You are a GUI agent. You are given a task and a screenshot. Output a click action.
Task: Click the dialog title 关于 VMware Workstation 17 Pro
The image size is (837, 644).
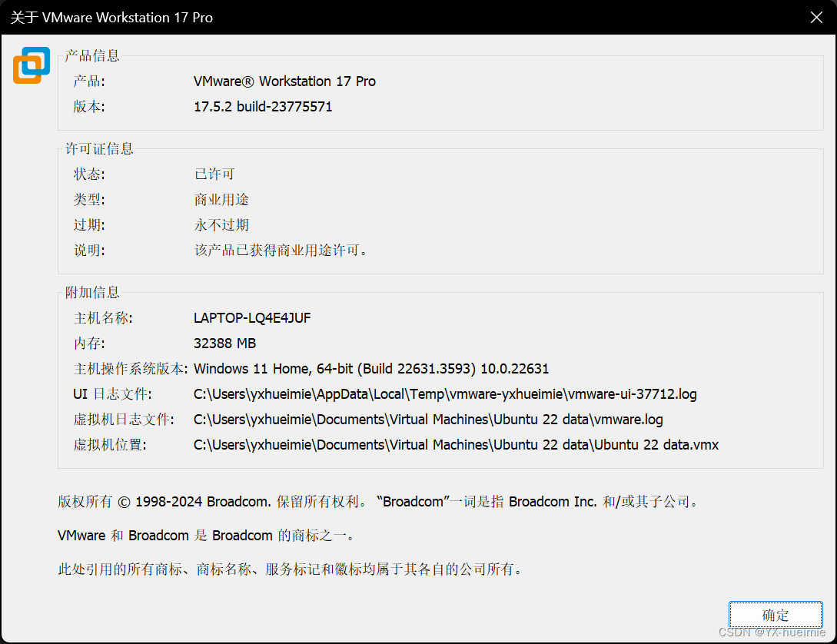point(111,18)
